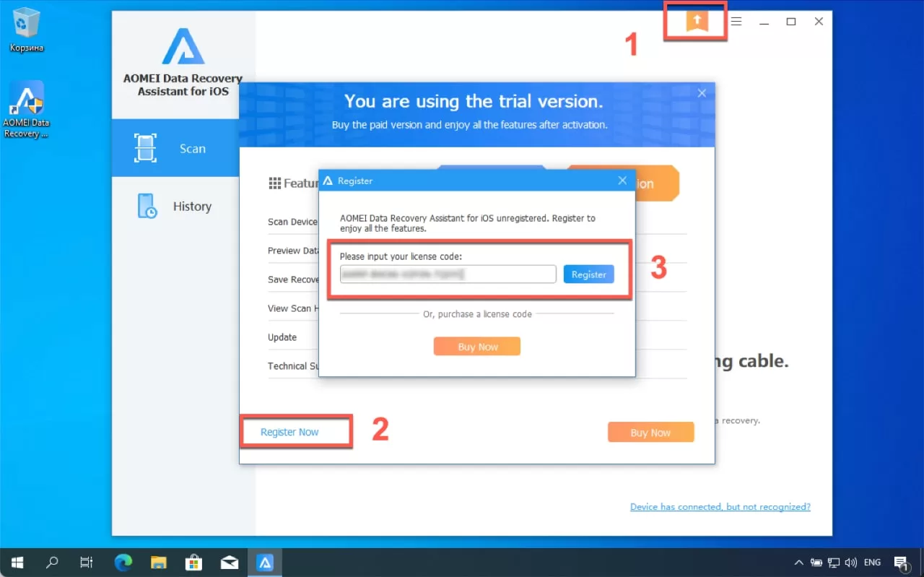Open the Windows Start menu

[17, 563]
